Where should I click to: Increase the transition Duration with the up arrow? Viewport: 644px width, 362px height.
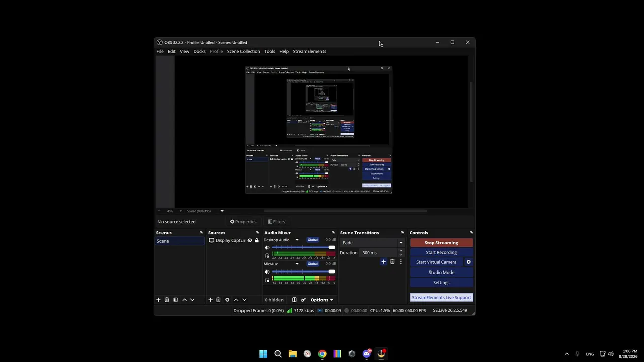coord(401,250)
